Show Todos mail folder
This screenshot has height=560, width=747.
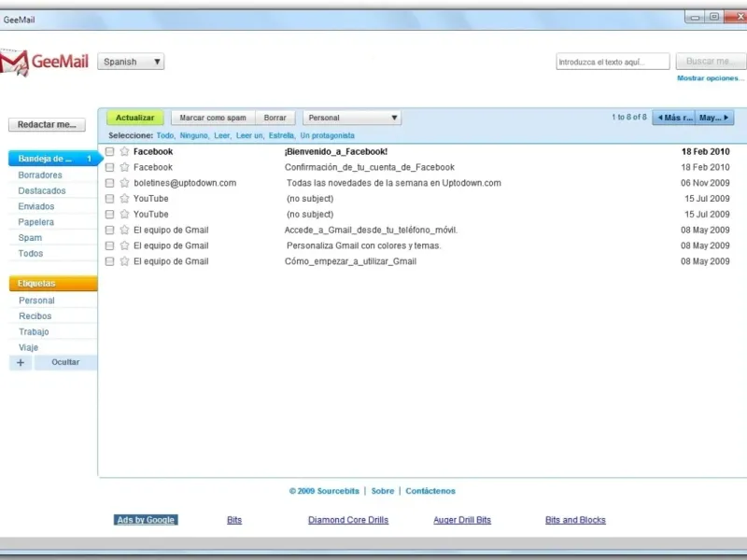point(31,253)
